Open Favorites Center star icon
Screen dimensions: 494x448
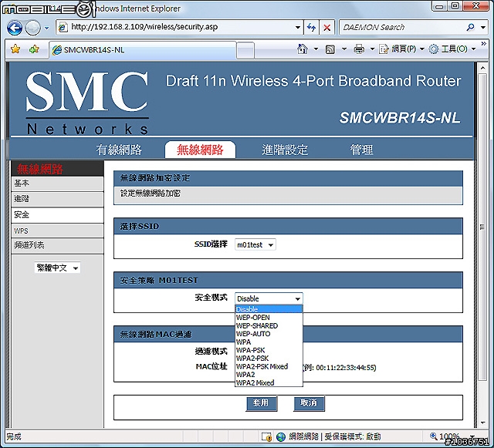point(15,49)
